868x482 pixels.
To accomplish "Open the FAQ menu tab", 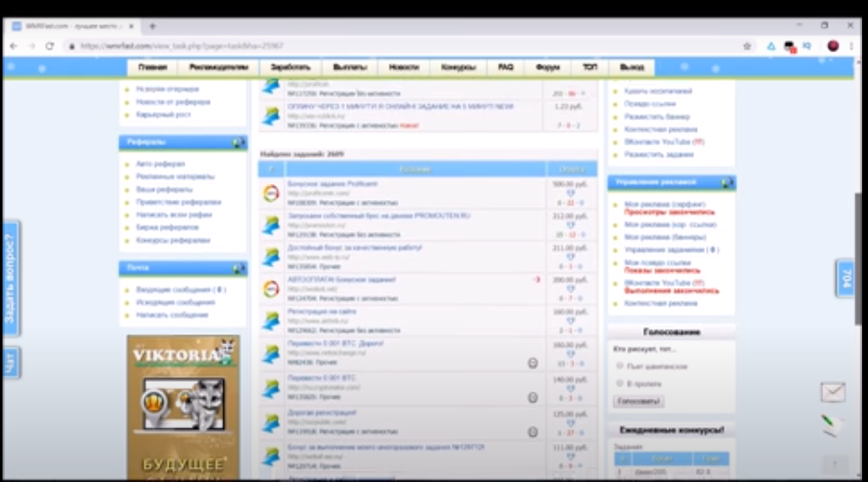I will (506, 67).
